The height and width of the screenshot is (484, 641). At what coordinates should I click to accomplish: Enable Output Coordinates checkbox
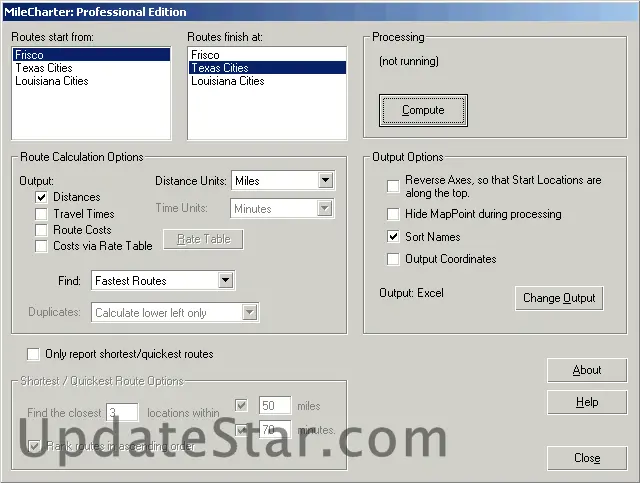393,259
